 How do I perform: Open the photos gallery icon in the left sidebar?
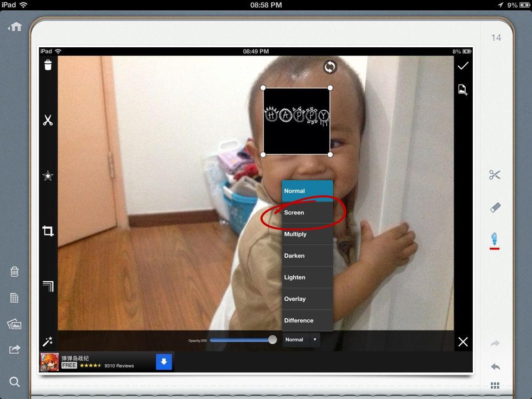pos(15,324)
